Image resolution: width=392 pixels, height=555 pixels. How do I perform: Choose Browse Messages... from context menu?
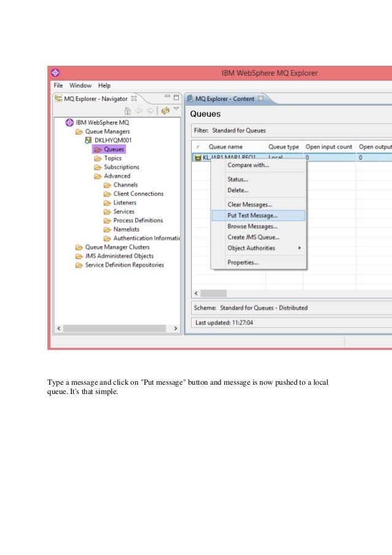259,226
